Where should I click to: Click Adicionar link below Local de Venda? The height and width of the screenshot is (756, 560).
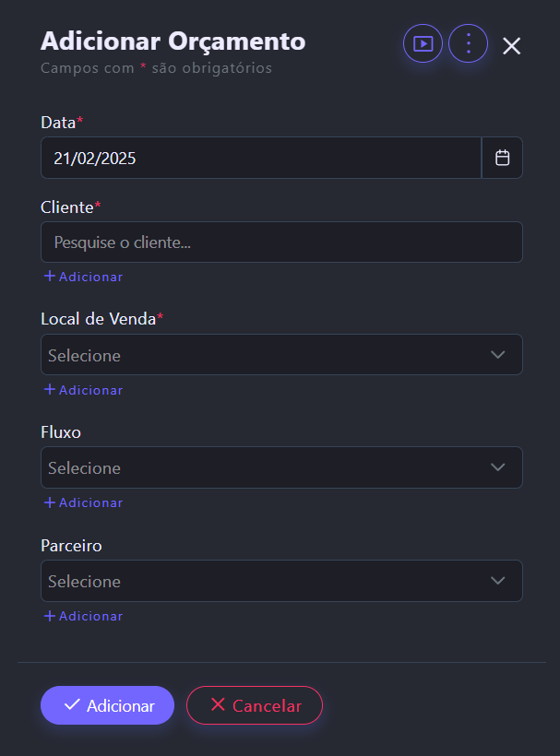[83, 390]
